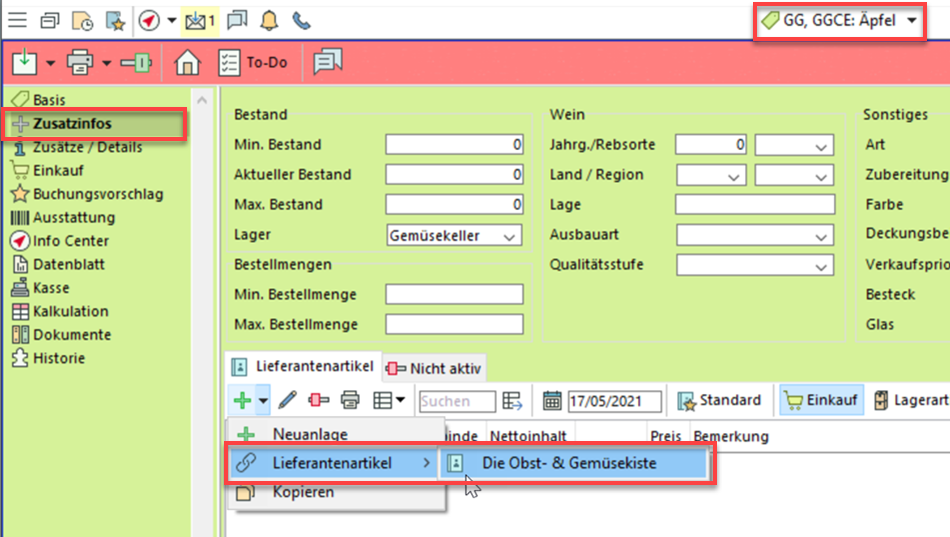The width and height of the screenshot is (950, 537).
Task: Open the calendar date picker icon
Action: (x=552, y=401)
